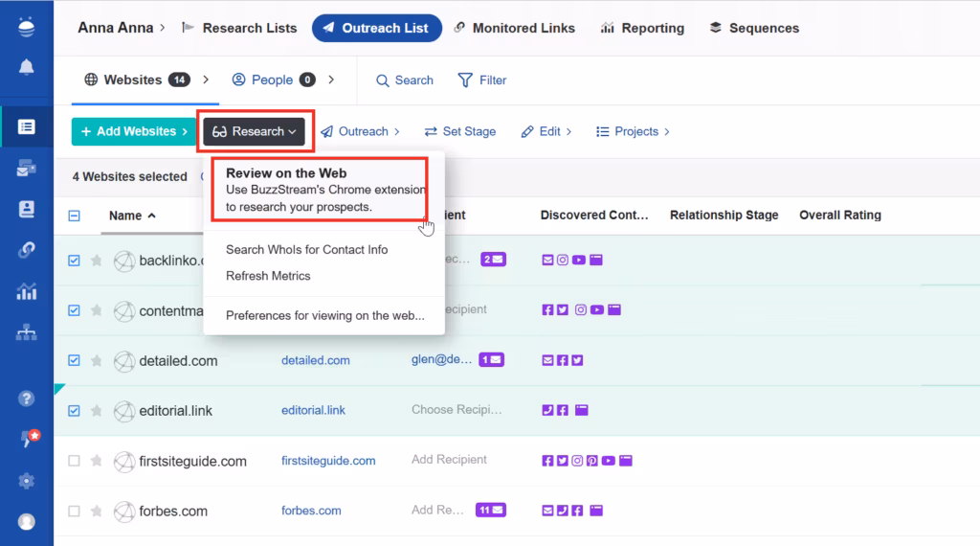Open the contacts sidebar icon
Image resolution: width=980 pixels, height=546 pixels.
tap(26, 209)
